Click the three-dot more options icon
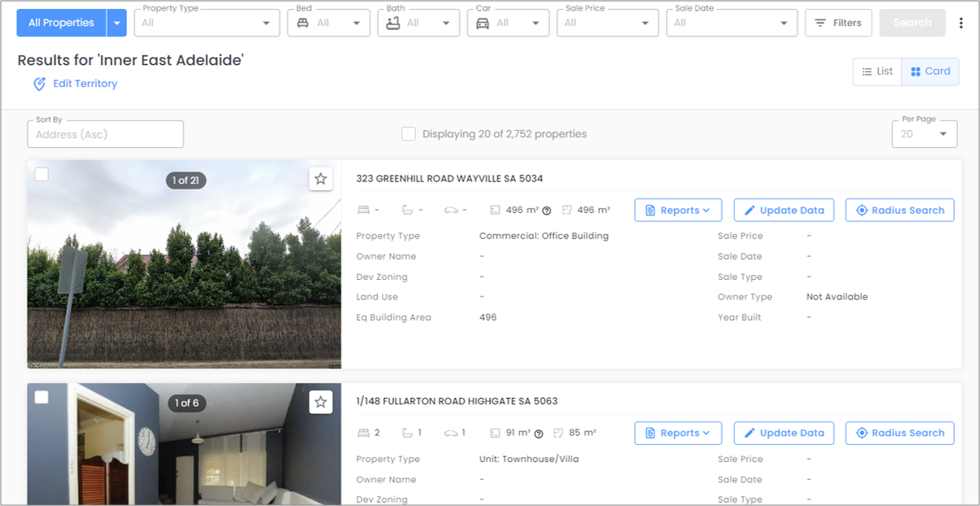This screenshot has width=980, height=506. pos(961,23)
